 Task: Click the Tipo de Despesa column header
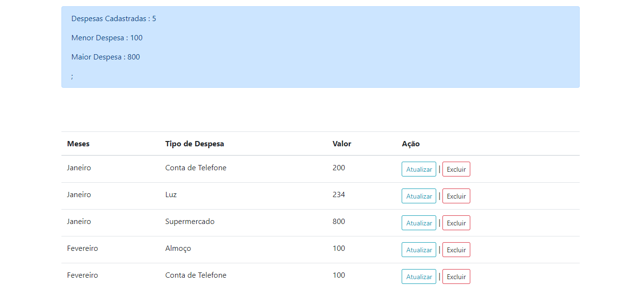pyautogui.click(x=194, y=143)
